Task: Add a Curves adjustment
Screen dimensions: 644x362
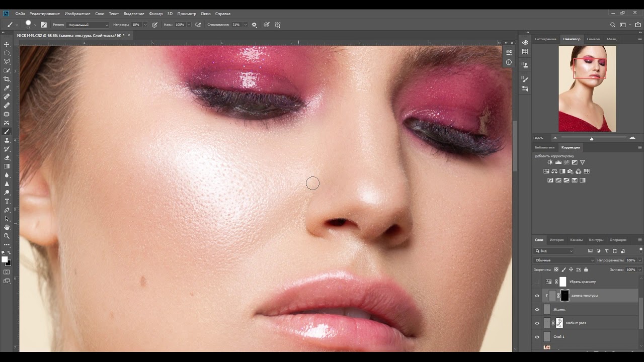Action: coord(567,162)
